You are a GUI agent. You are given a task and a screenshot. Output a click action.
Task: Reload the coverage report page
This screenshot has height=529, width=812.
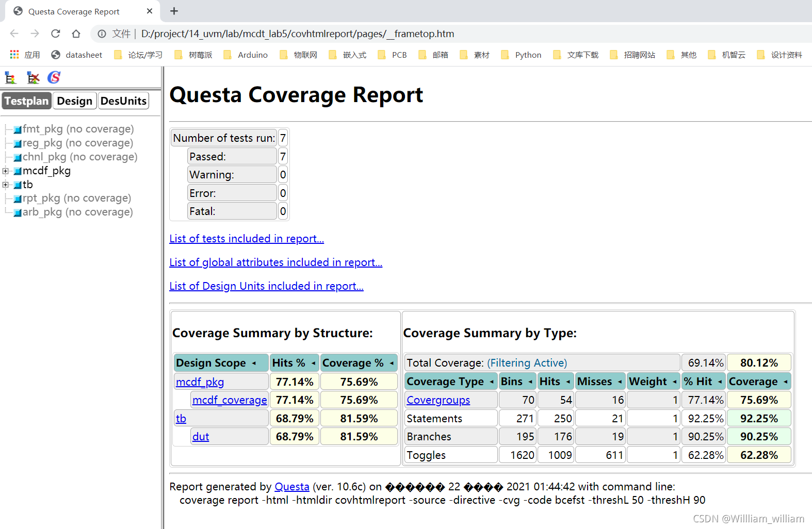pos(56,34)
